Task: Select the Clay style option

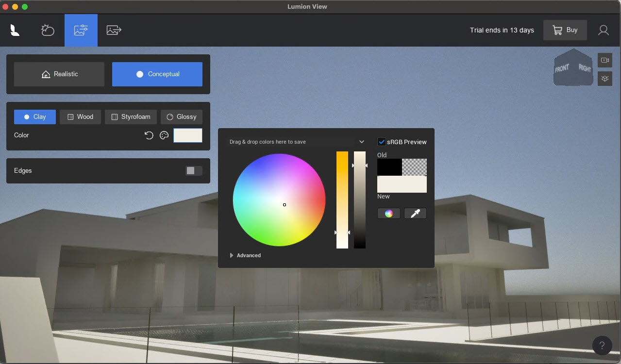Action: pos(35,117)
